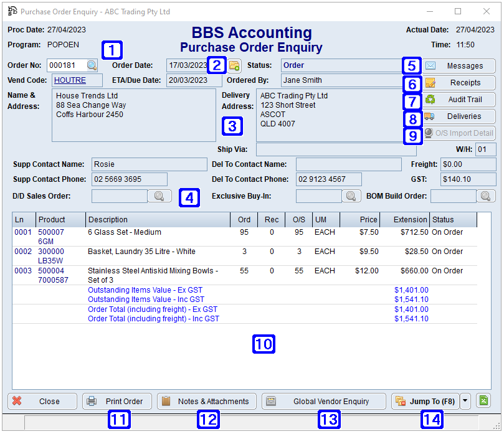
Task: Open Deliveries using the truck icon
Action: coord(431,116)
